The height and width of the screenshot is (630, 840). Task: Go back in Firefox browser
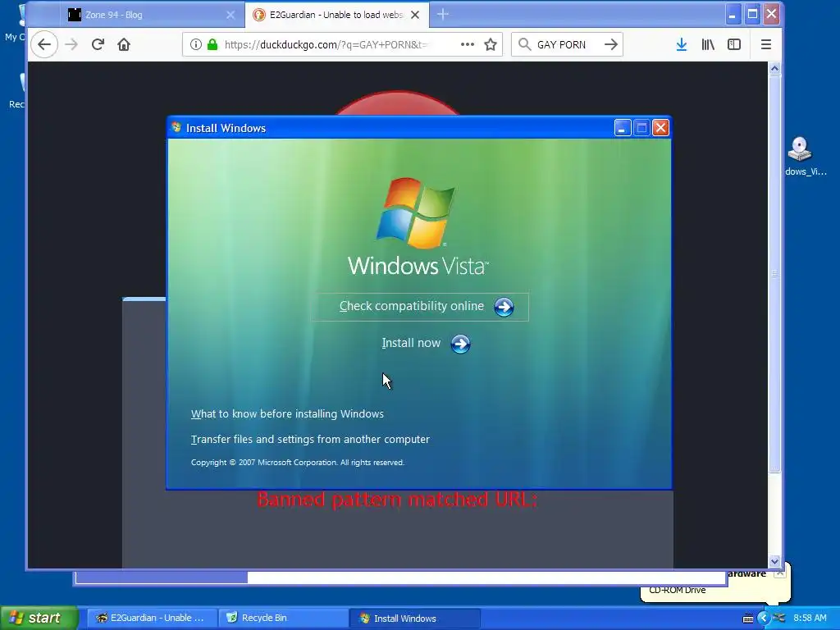tap(44, 44)
